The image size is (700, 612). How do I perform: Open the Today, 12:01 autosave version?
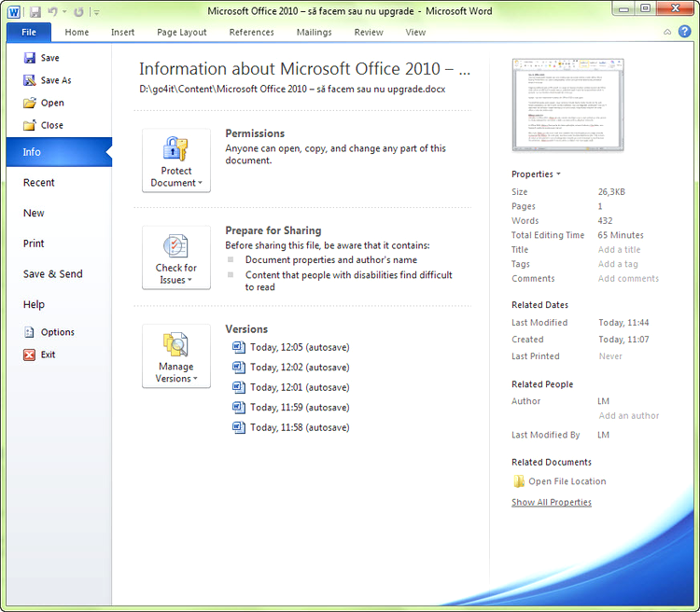point(291,387)
